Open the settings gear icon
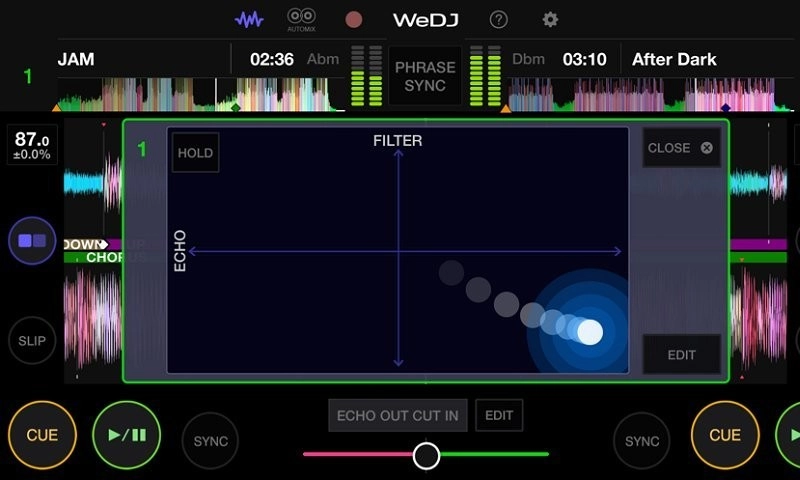800x480 pixels. click(550, 20)
